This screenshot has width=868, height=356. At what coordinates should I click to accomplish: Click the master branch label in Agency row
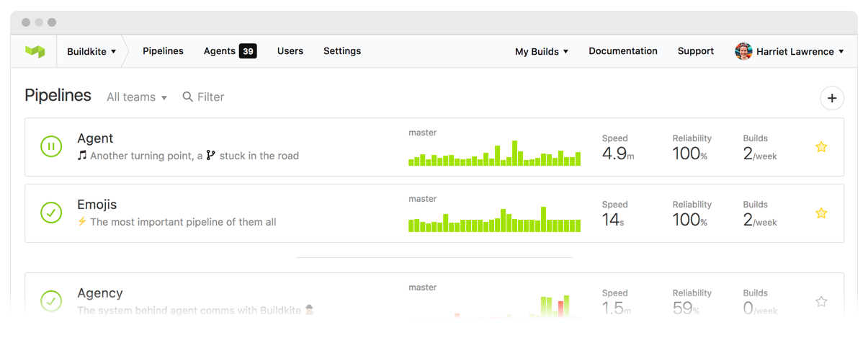click(x=423, y=288)
